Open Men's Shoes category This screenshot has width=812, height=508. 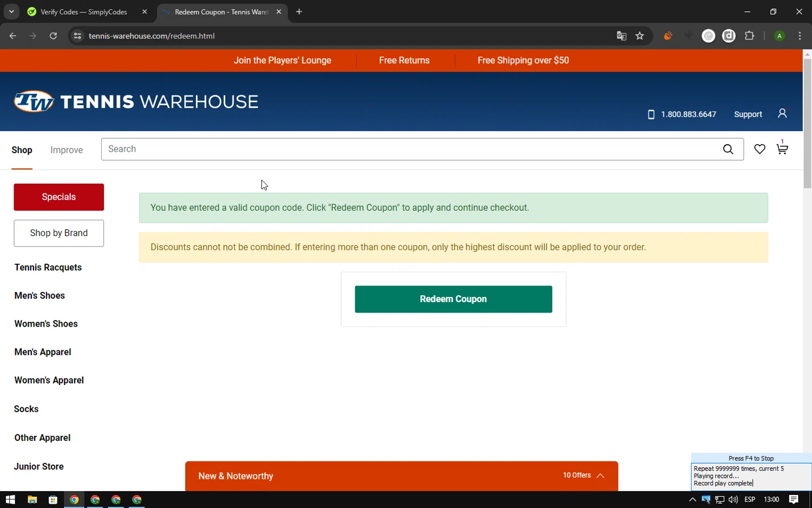click(40, 295)
